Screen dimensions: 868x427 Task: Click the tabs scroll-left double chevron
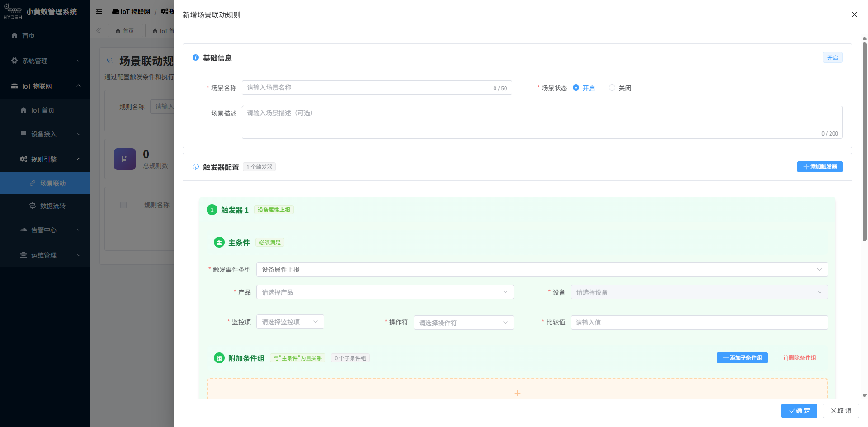(x=99, y=31)
